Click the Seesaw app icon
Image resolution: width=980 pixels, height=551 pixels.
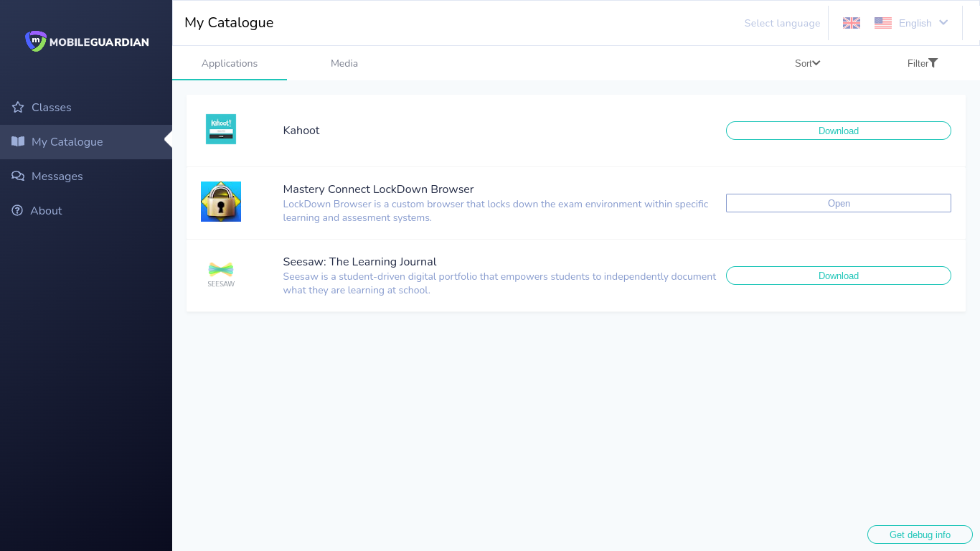click(221, 274)
